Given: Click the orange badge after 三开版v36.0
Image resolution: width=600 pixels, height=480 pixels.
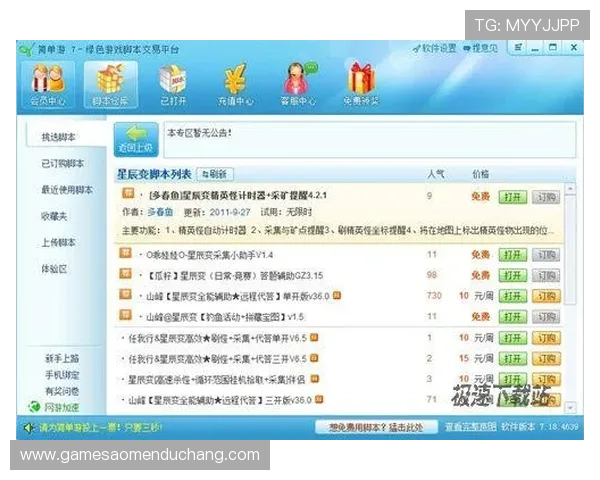Looking at the screenshot, I should [x=319, y=400].
